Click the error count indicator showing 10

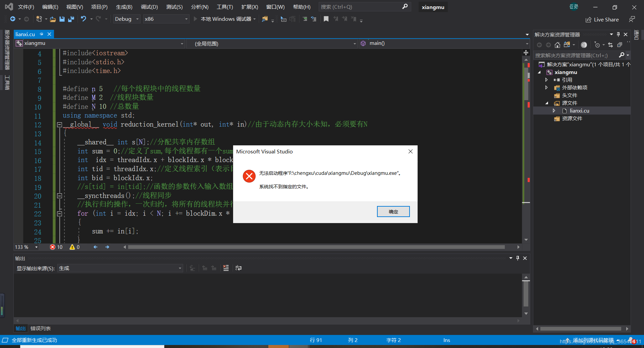pyautogui.click(x=56, y=247)
